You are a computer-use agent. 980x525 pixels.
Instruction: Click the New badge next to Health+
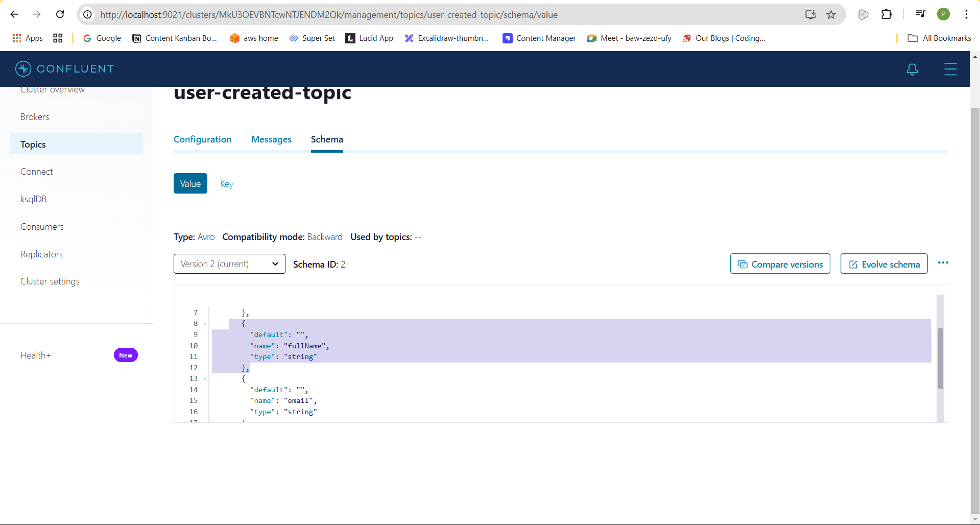pyautogui.click(x=126, y=355)
